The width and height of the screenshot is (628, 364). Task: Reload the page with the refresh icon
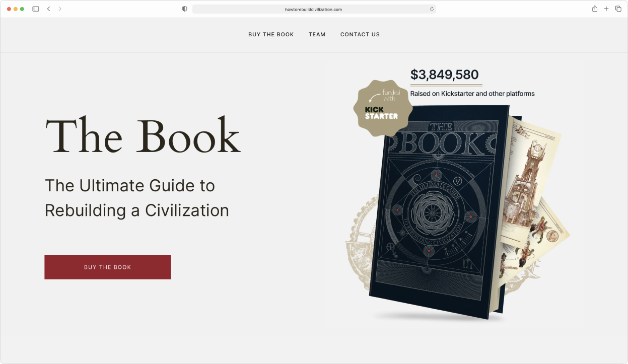(x=432, y=9)
